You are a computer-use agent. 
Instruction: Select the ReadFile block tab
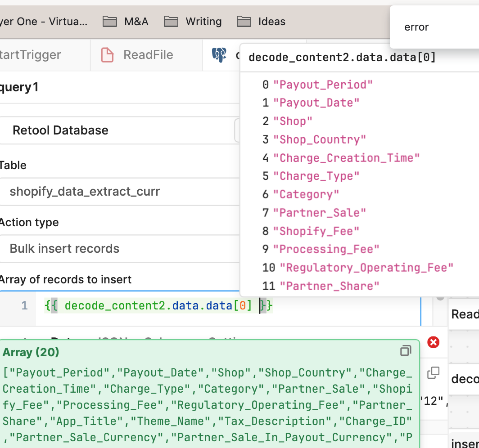coord(147,55)
